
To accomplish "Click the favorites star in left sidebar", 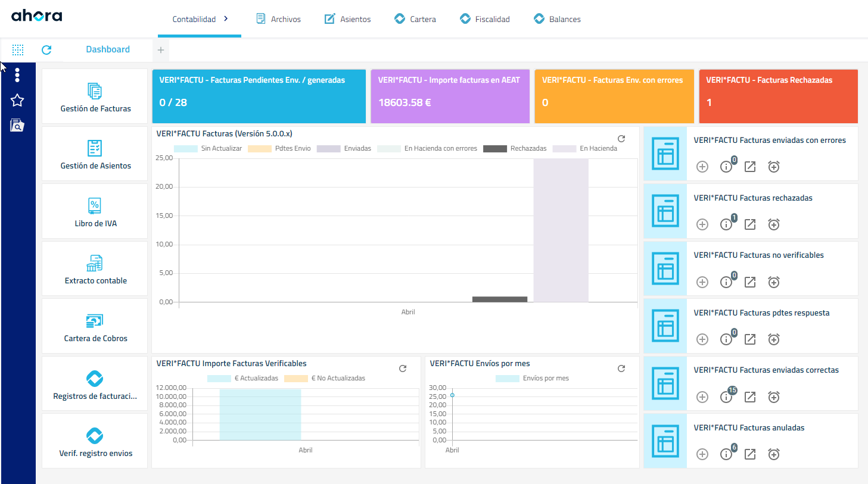I will pos(17,100).
